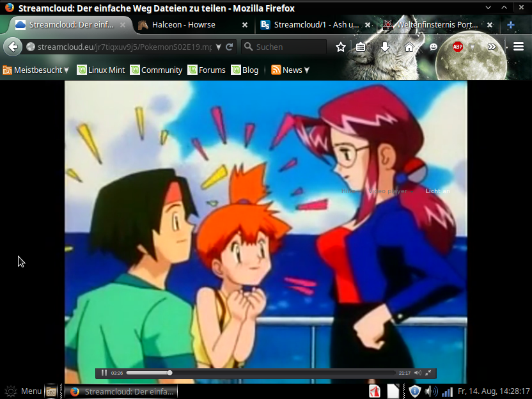Screen dimensions: 532x399
Task: Open the Firefox hamburger menu
Action: tap(519, 47)
